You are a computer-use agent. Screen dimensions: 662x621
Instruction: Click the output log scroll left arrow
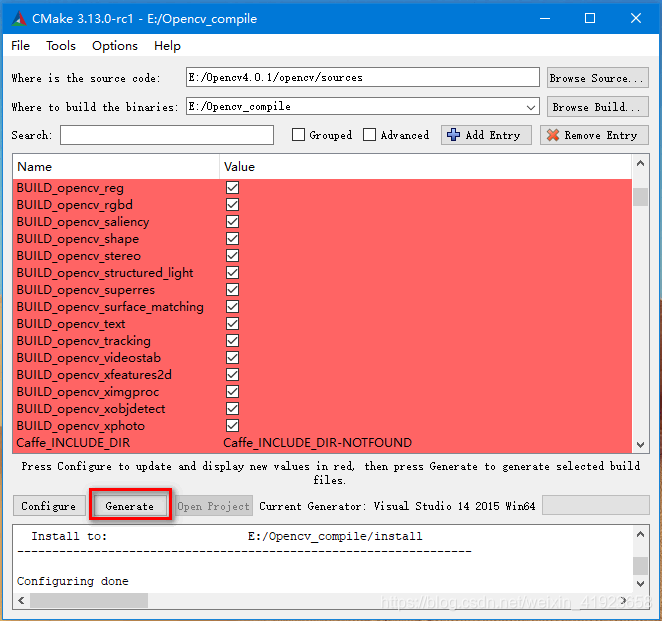click(x=22, y=600)
